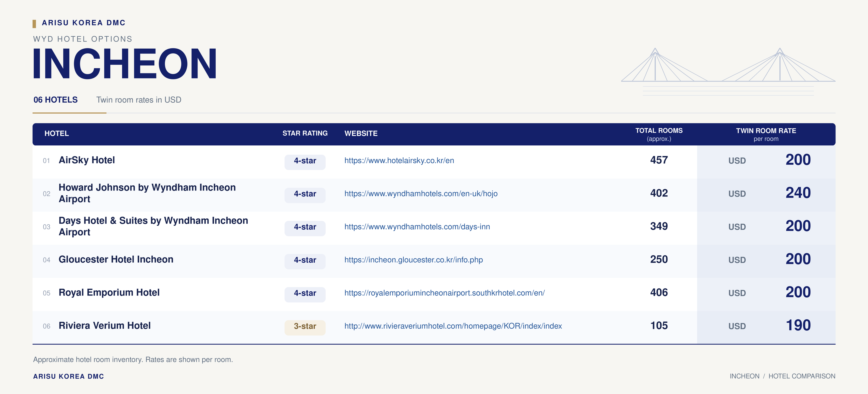Click 'Twin room rates in USD' subtitle
This screenshot has height=394, width=868.
139,100
